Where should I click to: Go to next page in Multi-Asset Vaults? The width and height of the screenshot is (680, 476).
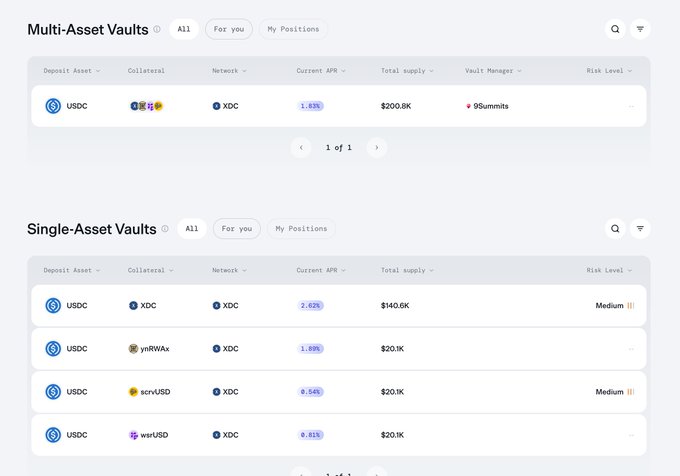pyautogui.click(x=376, y=147)
